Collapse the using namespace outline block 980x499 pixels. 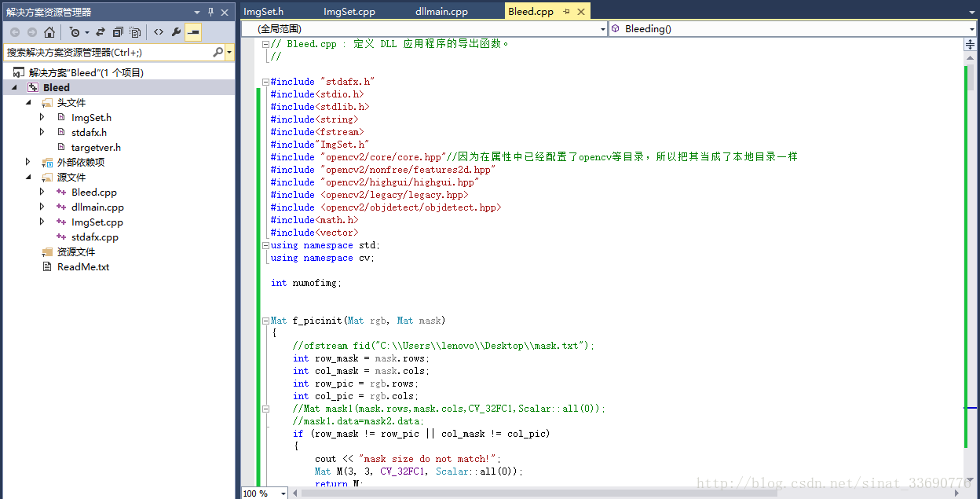click(x=265, y=245)
